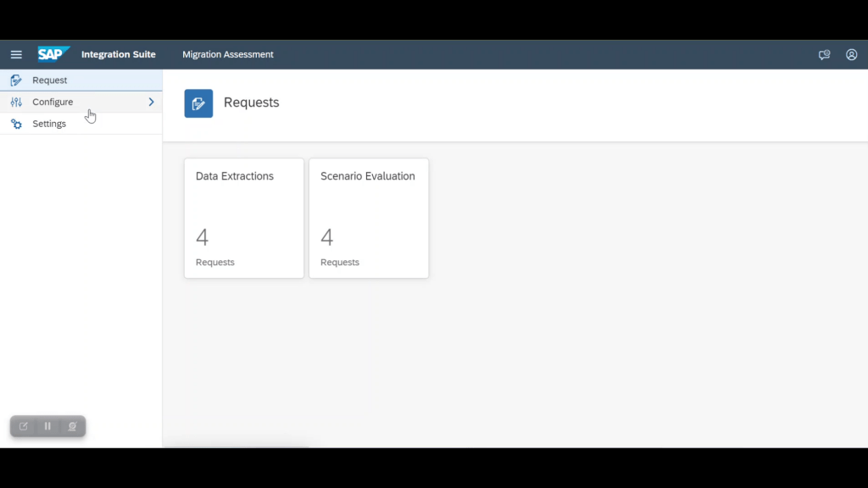The height and width of the screenshot is (488, 868).
Task: Click the Request sidebar icon
Action: [16, 80]
